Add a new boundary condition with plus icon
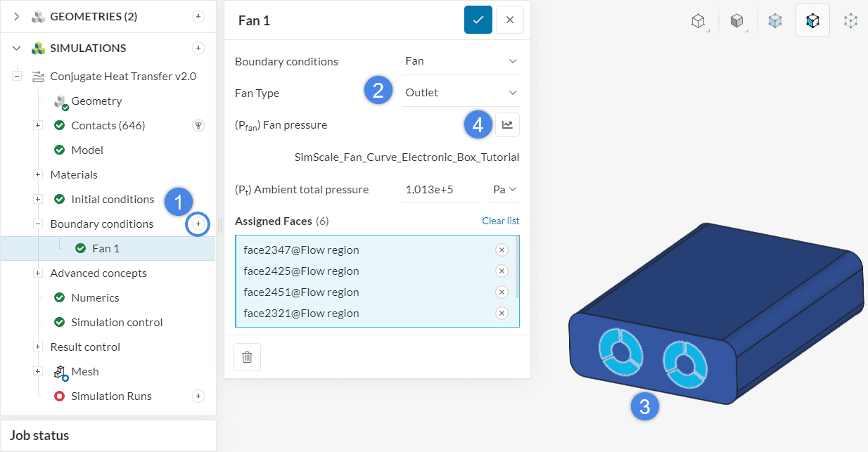 tap(198, 224)
